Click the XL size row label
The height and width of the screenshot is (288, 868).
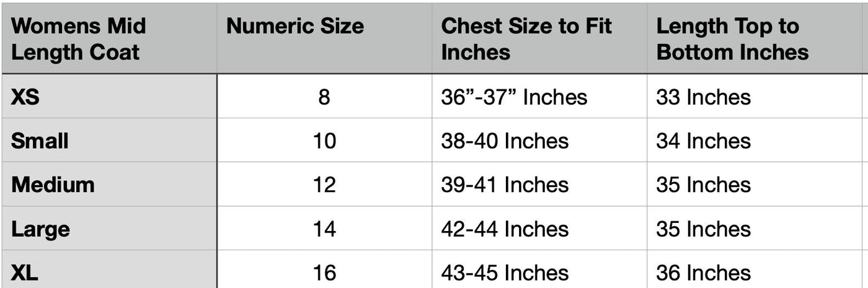(25, 273)
